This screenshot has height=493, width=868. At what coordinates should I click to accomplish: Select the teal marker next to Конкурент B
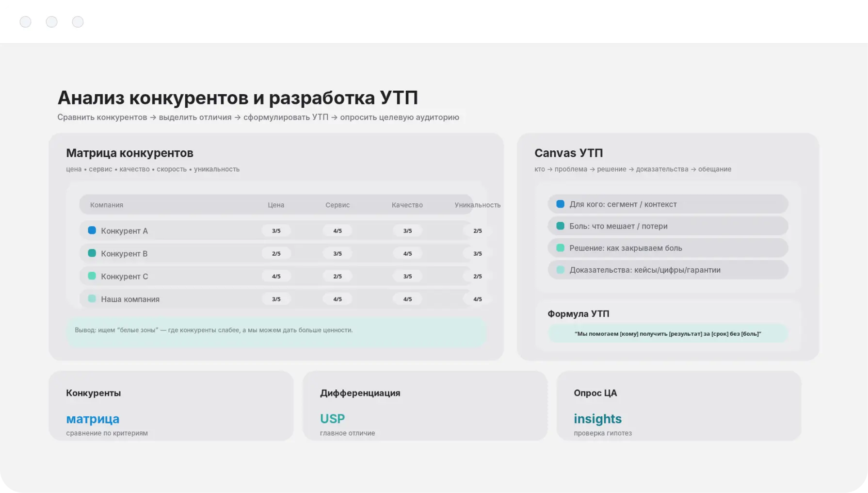(x=92, y=253)
